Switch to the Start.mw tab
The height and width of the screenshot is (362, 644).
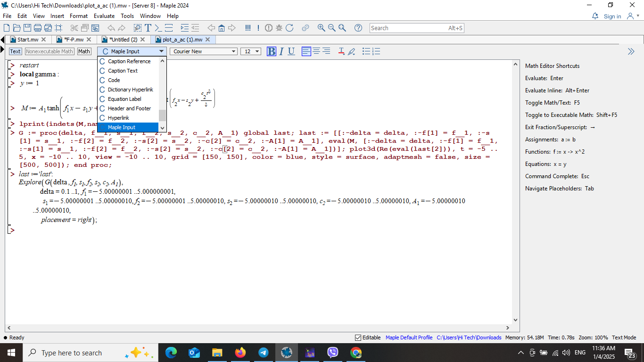[x=28, y=40]
